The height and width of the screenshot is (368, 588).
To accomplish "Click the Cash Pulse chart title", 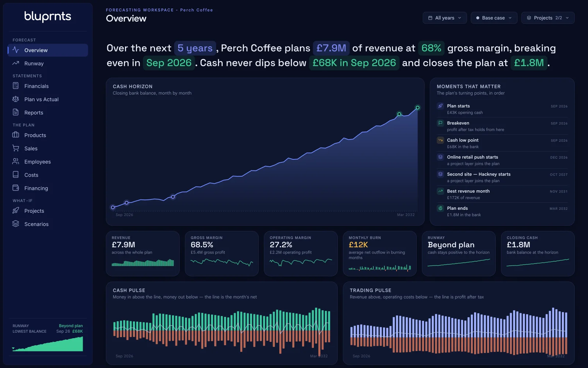I will coord(129,290).
